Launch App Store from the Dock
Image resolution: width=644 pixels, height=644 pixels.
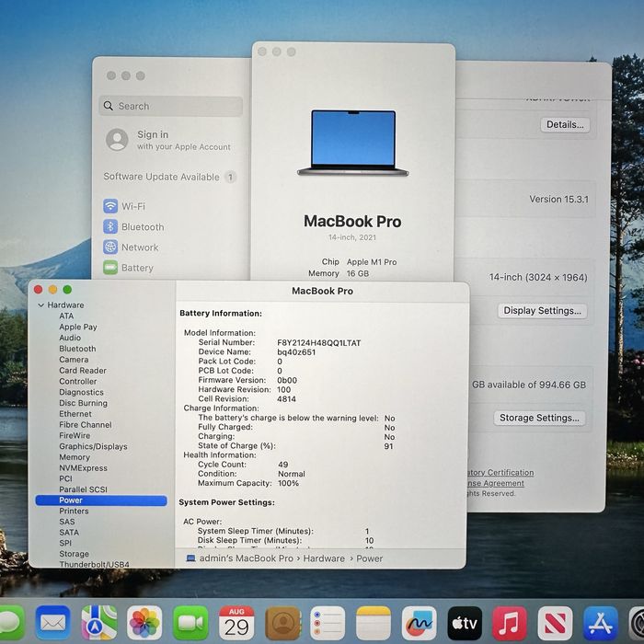coord(601,623)
